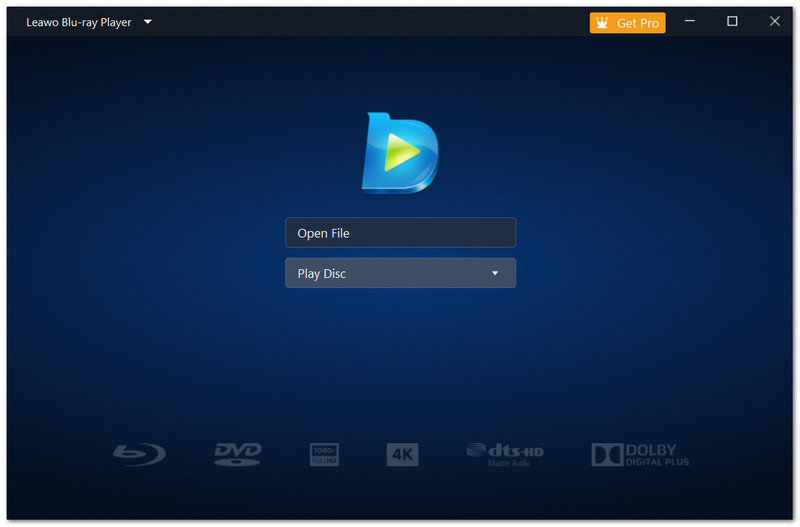Maximize the player window
800x527 pixels.
point(732,21)
